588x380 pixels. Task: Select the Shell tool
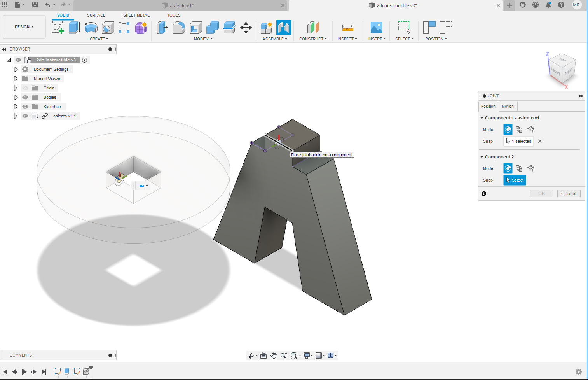[196, 28]
